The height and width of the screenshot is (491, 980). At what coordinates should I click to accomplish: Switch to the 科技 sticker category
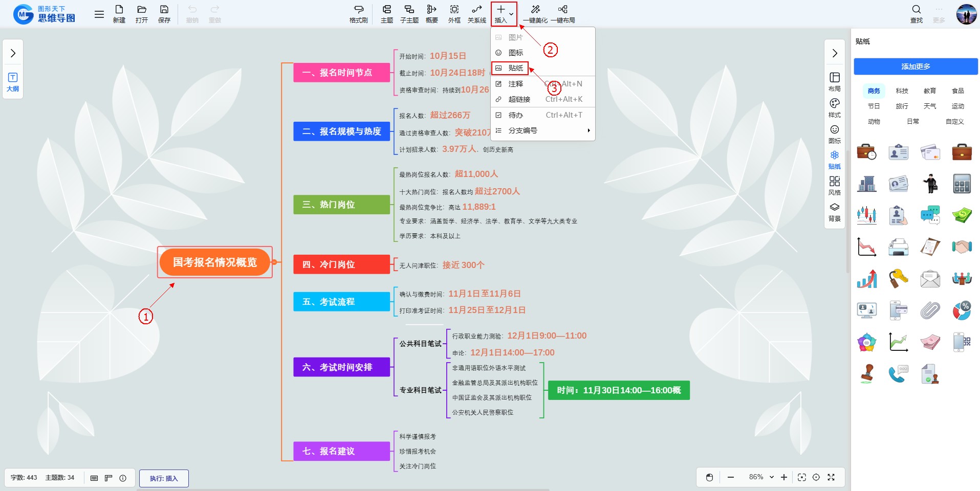coord(902,91)
